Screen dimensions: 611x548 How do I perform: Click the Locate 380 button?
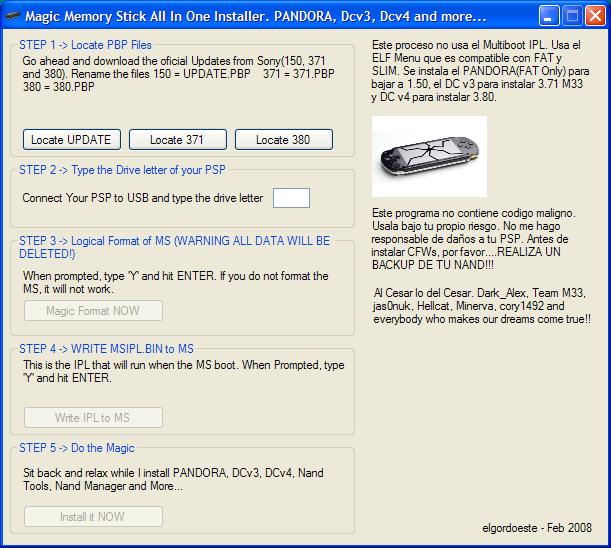(x=284, y=140)
